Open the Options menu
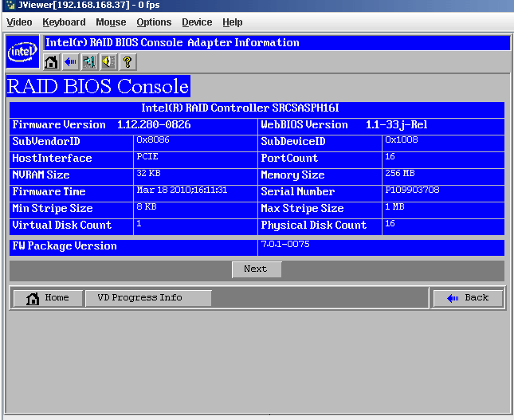Screen dimensions: 514x420 pos(154,22)
